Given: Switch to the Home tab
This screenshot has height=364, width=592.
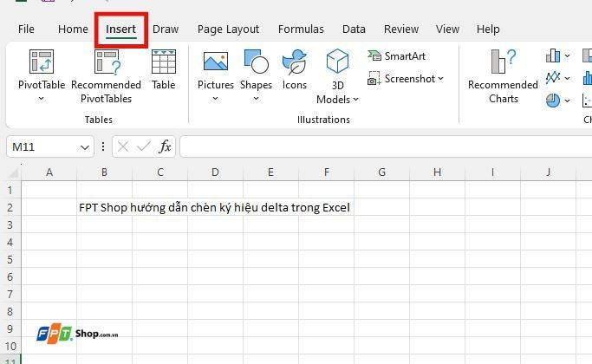Looking at the screenshot, I should click(x=73, y=29).
